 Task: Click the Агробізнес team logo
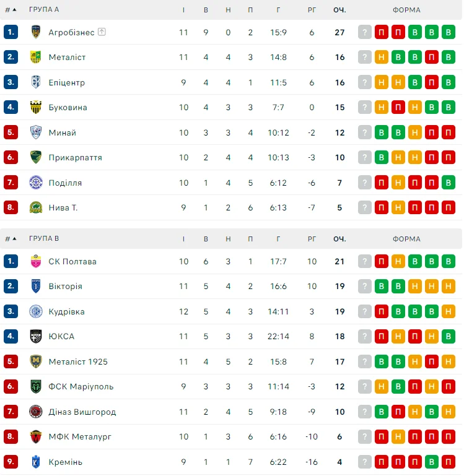(35, 32)
